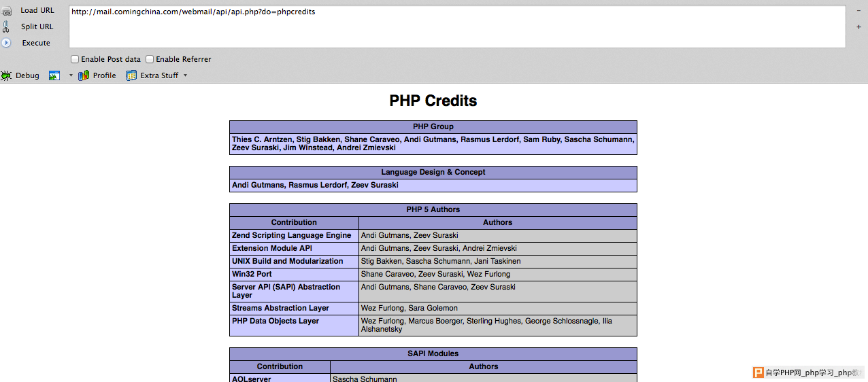Focus the URL text area

click(x=457, y=27)
